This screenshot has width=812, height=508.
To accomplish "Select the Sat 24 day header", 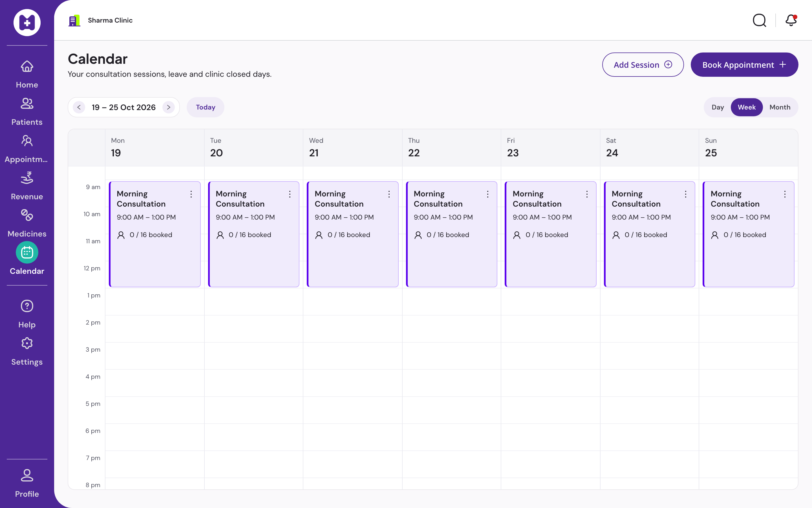I will pos(649,148).
